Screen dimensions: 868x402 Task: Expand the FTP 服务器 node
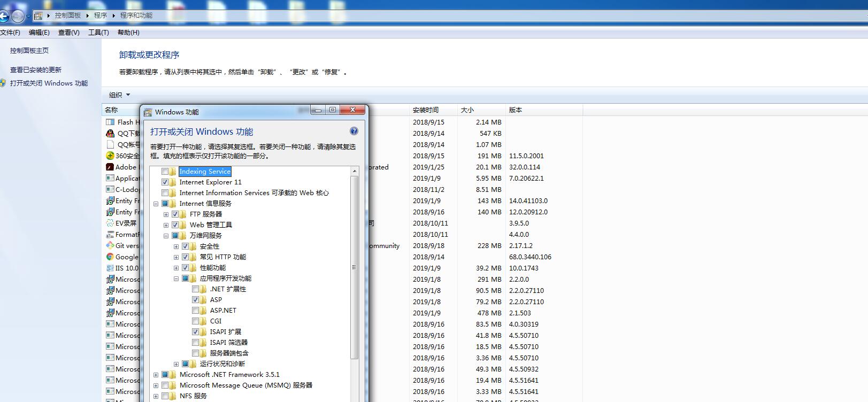(x=166, y=214)
